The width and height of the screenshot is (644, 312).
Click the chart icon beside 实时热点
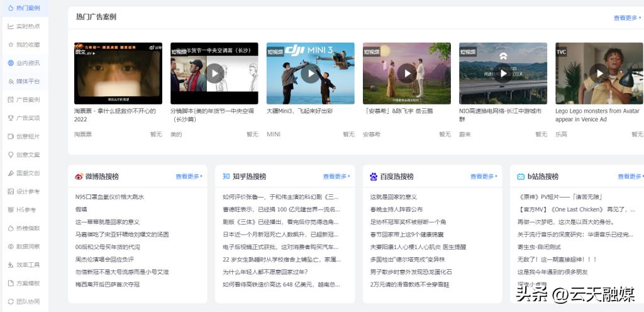[11, 26]
